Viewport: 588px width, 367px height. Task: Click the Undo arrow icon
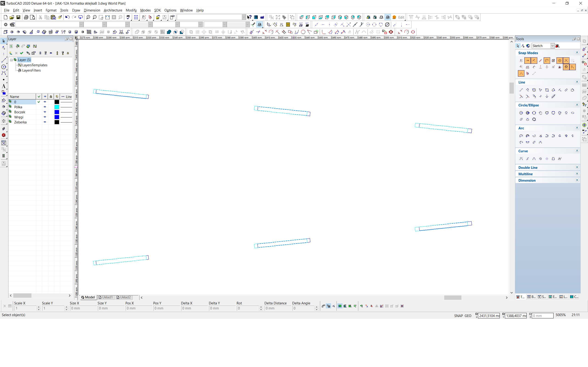67,17
